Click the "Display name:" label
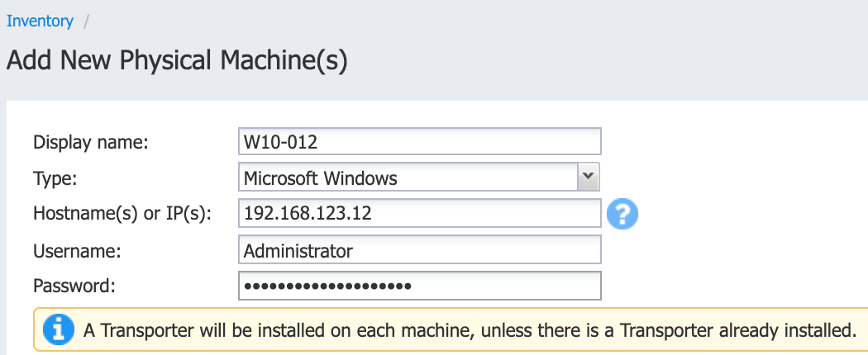 pos(91,142)
